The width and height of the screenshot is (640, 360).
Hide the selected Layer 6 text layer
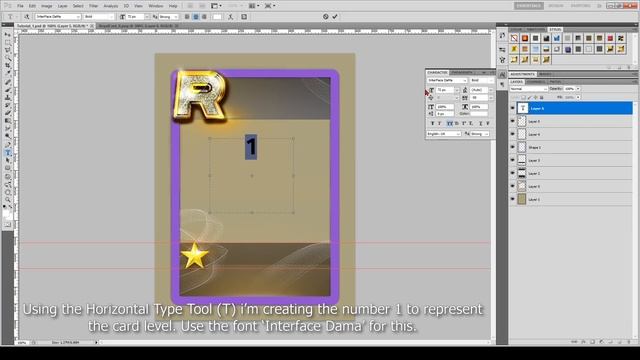tap(513, 108)
